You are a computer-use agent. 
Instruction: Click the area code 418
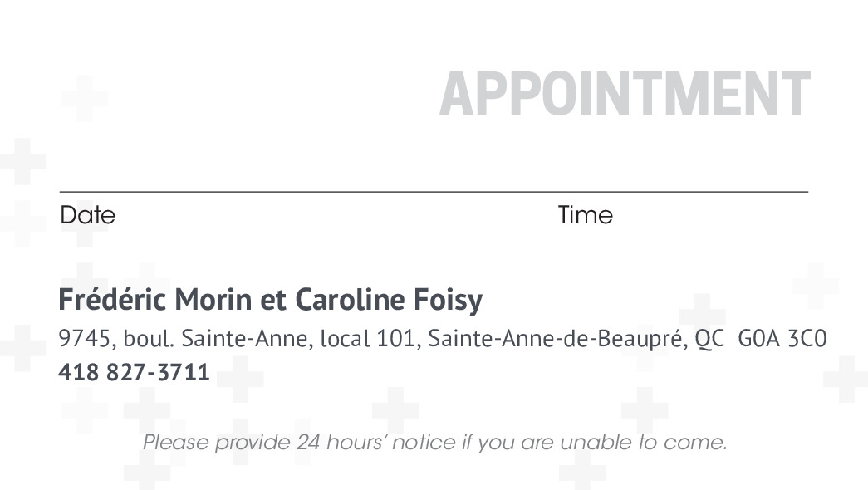78,372
